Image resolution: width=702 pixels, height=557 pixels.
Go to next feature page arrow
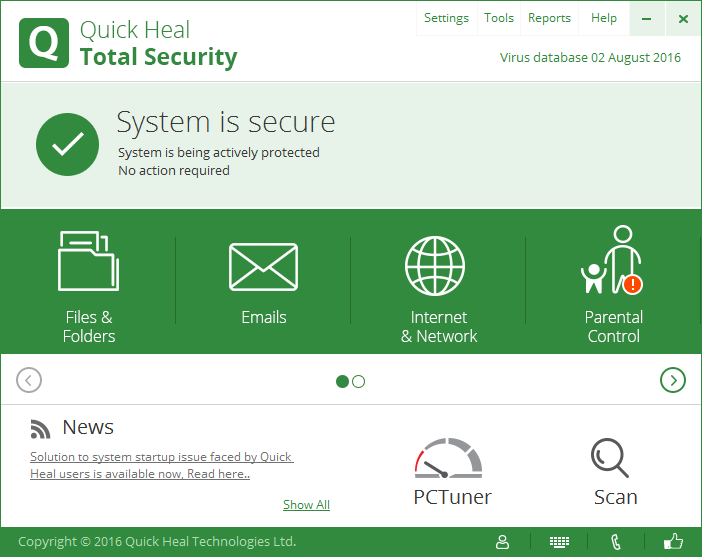(x=673, y=380)
